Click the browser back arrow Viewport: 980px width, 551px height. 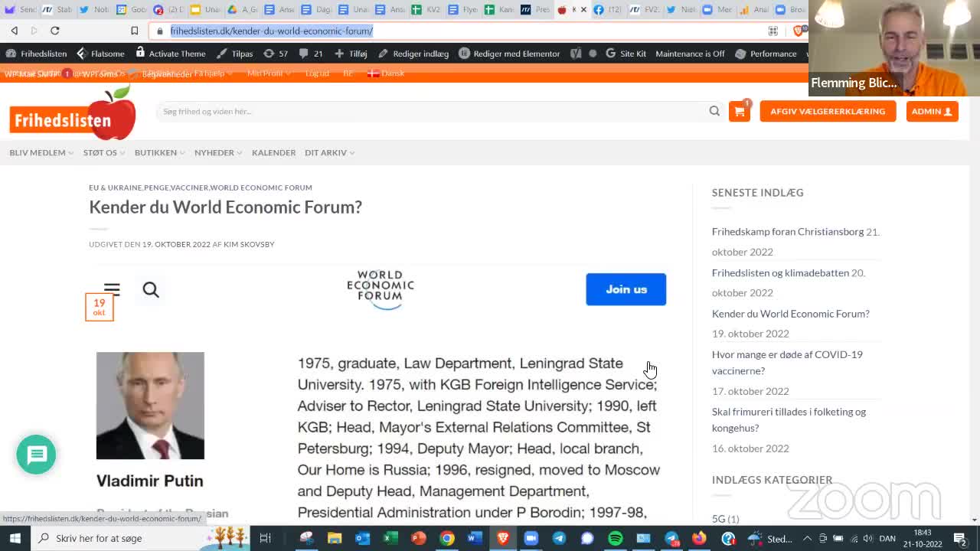(15, 31)
